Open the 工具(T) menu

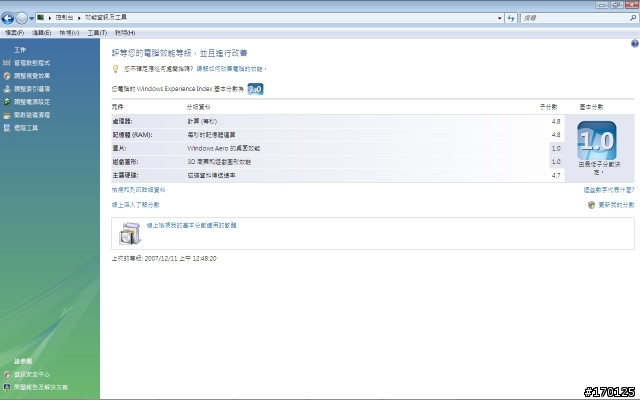97,33
